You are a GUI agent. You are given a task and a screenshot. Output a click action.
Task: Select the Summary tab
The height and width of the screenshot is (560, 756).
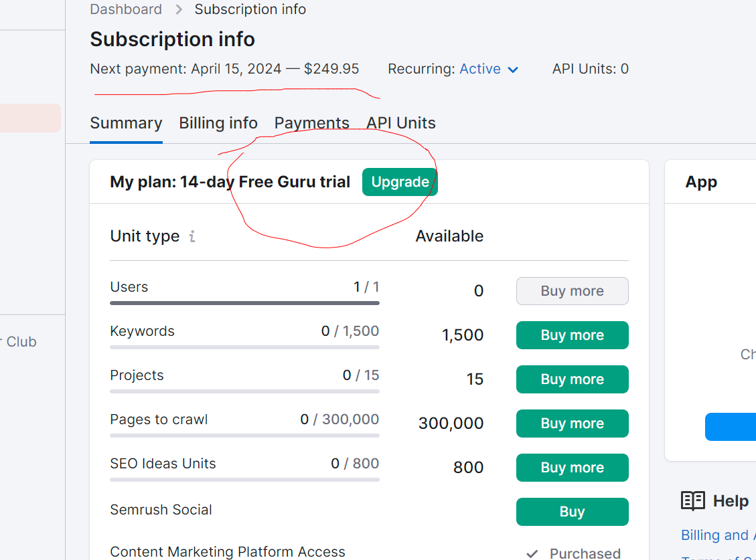coord(126,123)
